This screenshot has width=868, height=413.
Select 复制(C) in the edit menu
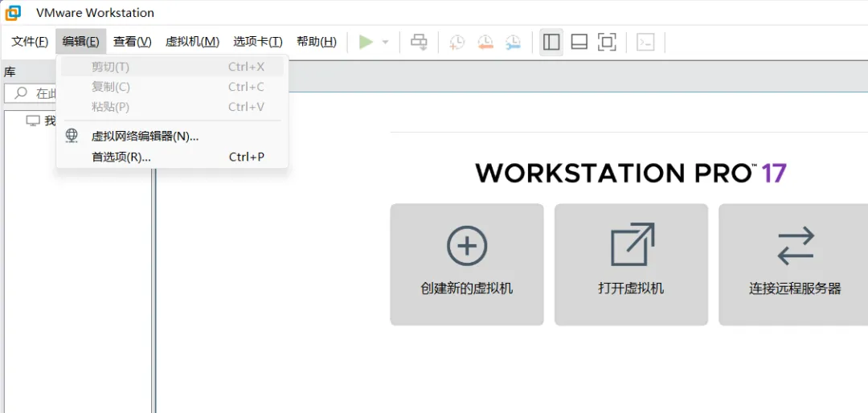click(172, 87)
